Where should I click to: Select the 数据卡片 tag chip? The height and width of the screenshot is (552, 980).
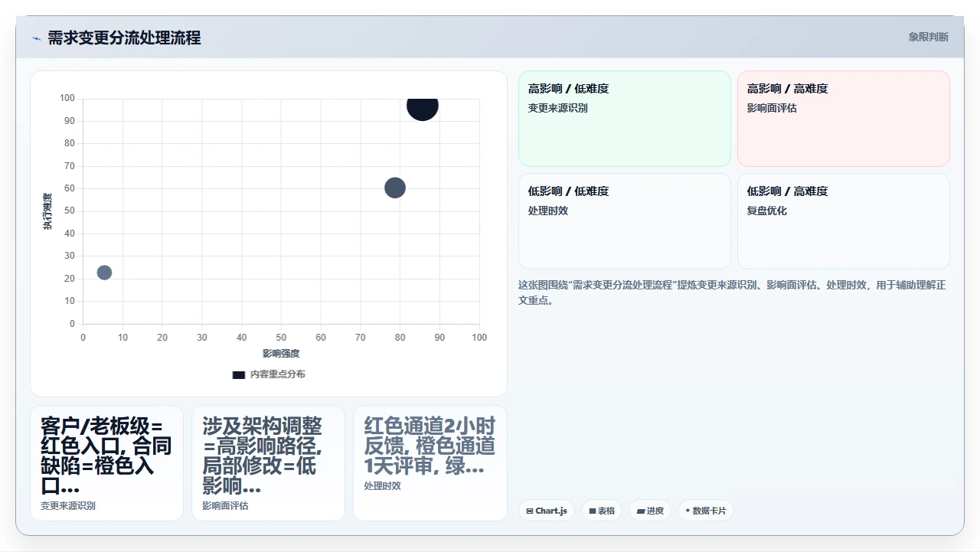706,511
